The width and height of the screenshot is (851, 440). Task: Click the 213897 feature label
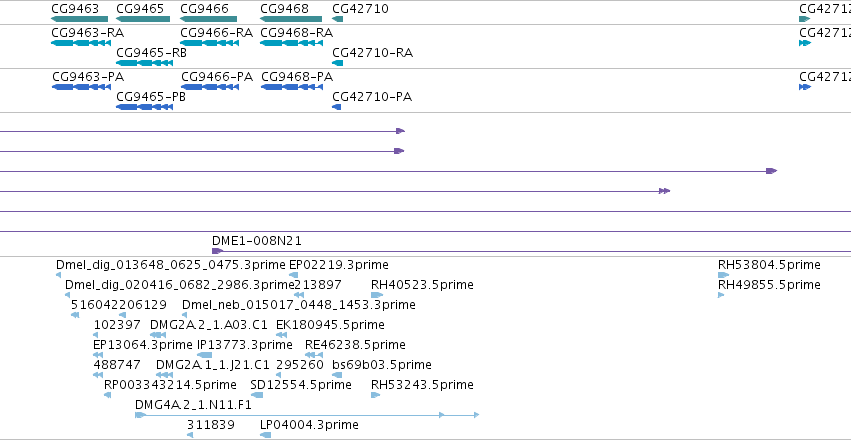pos(317,285)
